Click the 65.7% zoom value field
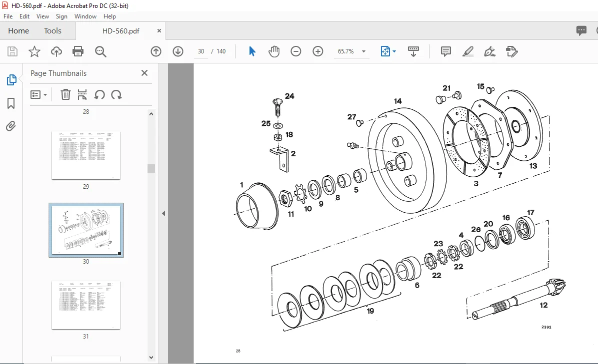The image size is (598, 364). pyautogui.click(x=346, y=51)
